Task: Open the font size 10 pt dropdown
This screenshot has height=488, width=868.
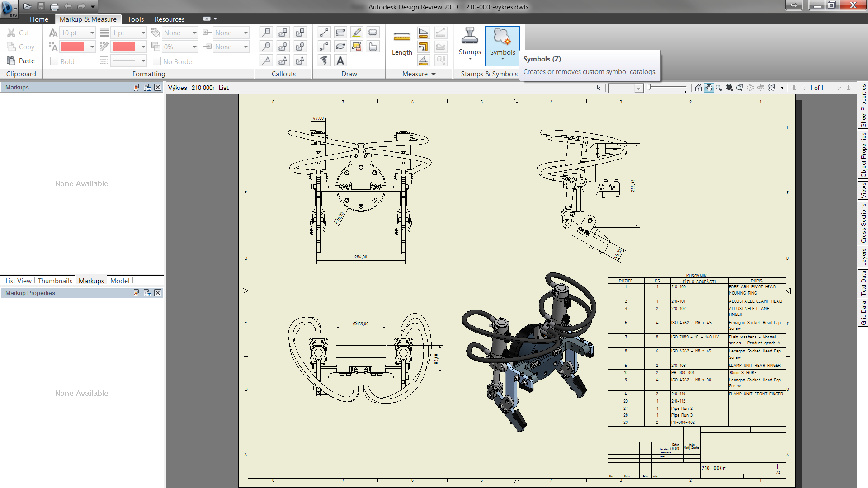Action: click(92, 33)
